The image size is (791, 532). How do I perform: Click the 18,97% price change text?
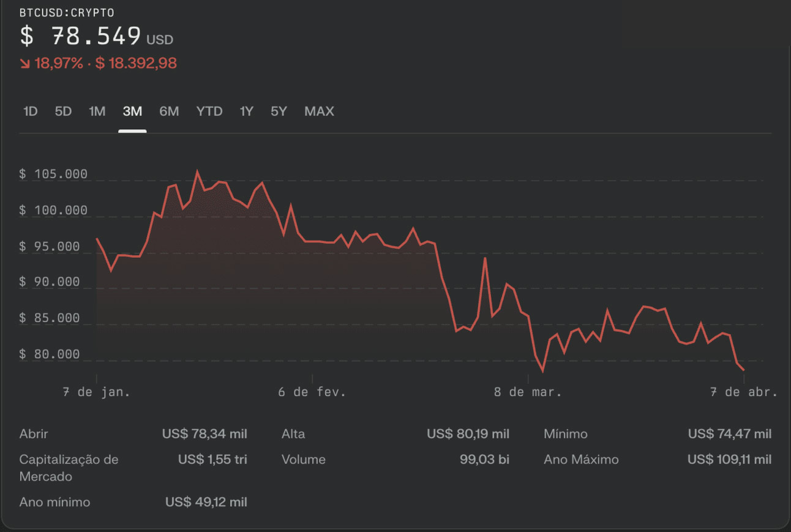pyautogui.click(x=59, y=63)
